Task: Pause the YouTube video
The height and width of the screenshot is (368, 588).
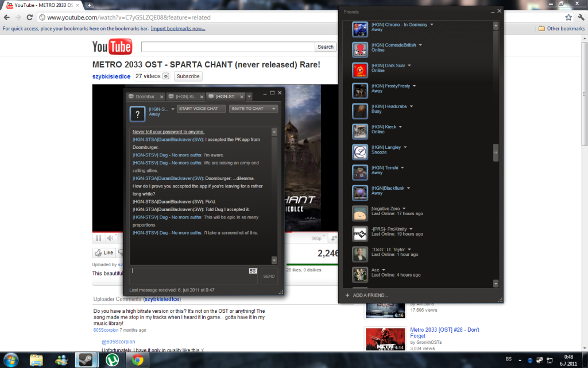Action: pos(99,237)
